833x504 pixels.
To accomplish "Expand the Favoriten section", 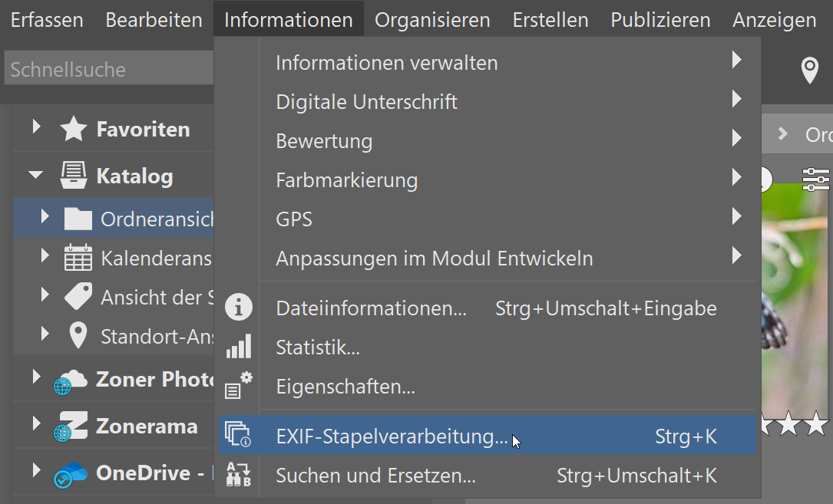I will pos(34,129).
